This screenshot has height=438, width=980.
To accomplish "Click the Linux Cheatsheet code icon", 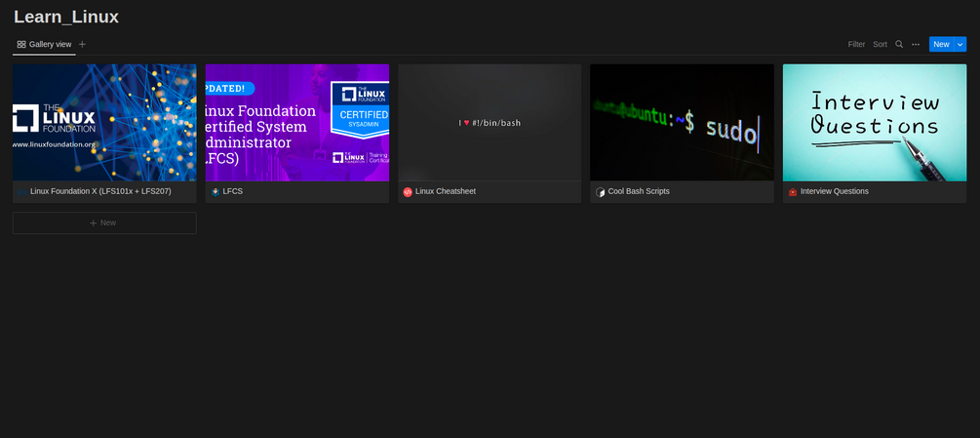I will pyautogui.click(x=408, y=192).
